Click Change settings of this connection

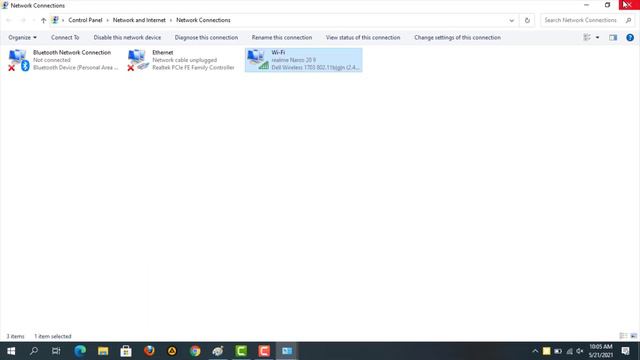[x=457, y=38]
